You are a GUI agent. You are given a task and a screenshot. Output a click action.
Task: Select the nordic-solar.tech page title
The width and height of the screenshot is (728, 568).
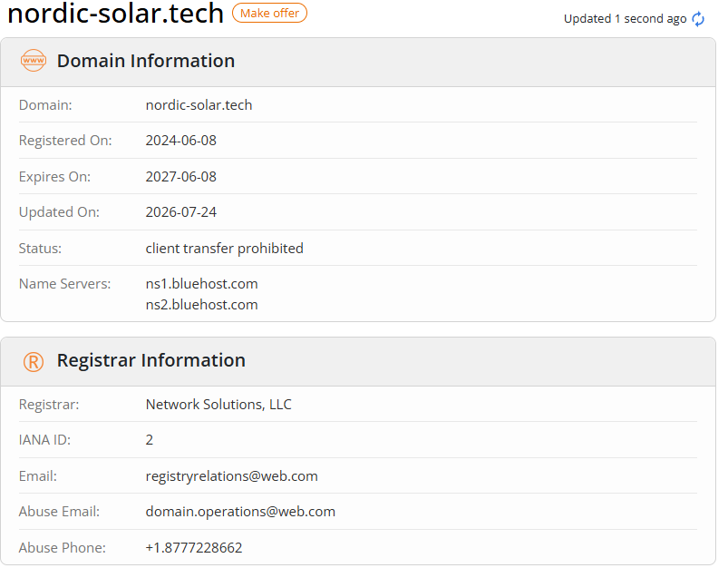116,13
